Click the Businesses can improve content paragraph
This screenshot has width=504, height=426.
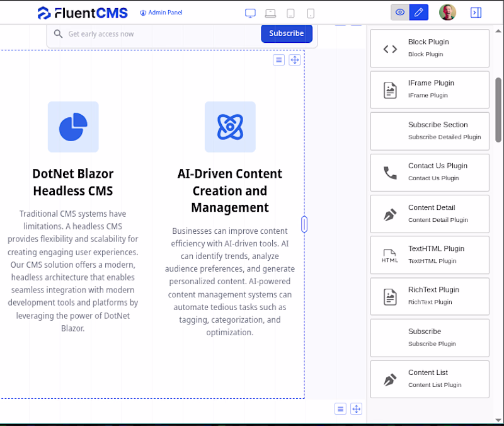pyautogui.click(x=230, y=281)
